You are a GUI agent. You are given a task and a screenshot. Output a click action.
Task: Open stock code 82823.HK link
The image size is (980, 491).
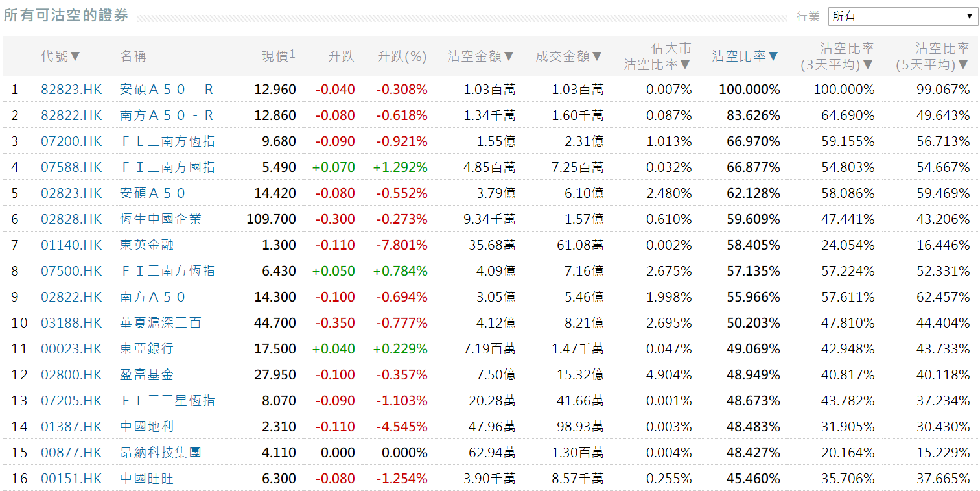point(71,90)
